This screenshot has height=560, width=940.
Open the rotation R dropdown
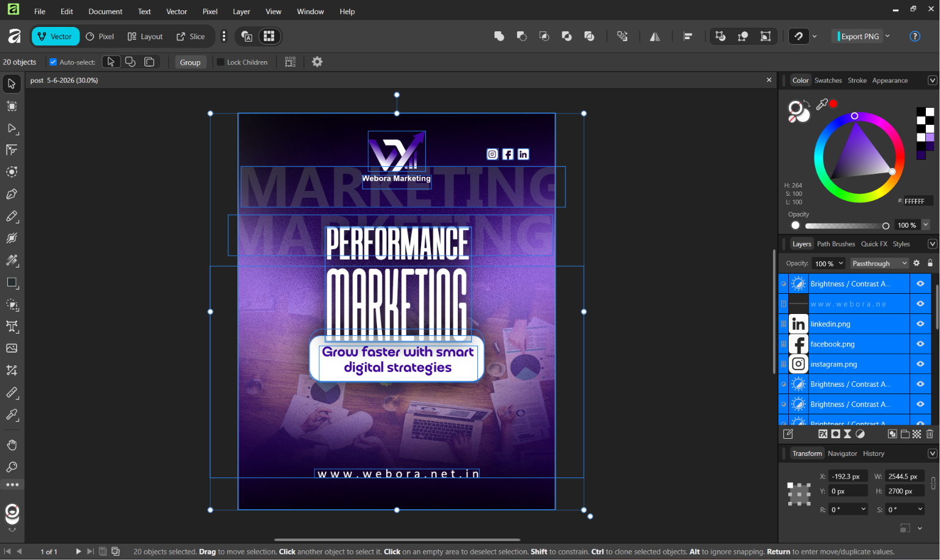[864, 509]
